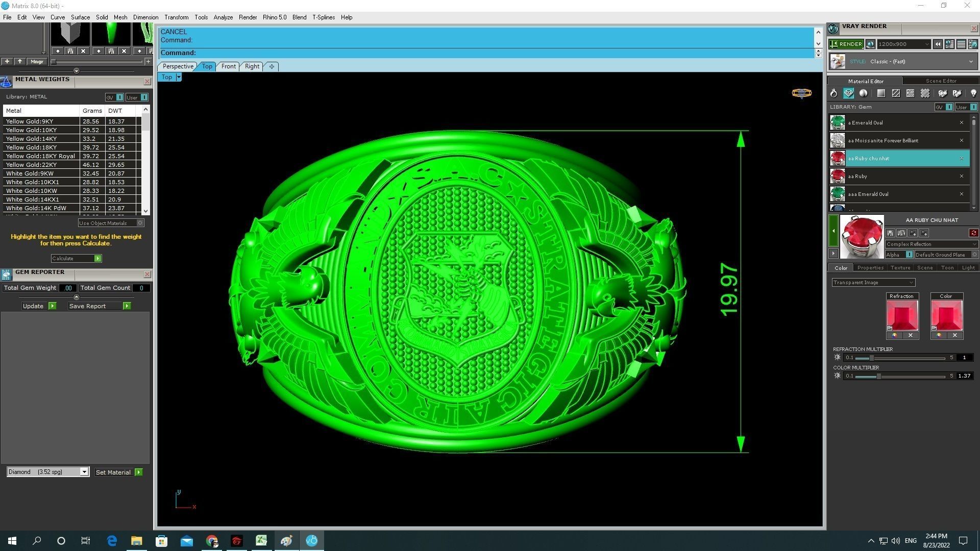Open the light bulb lighting icon

(x=973, y=93)
